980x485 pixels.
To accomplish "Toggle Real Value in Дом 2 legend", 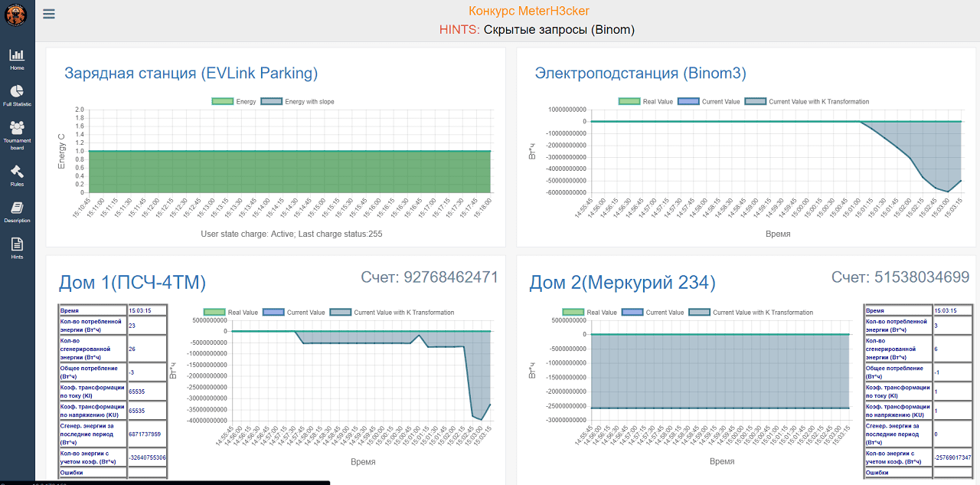I will 589,312.
